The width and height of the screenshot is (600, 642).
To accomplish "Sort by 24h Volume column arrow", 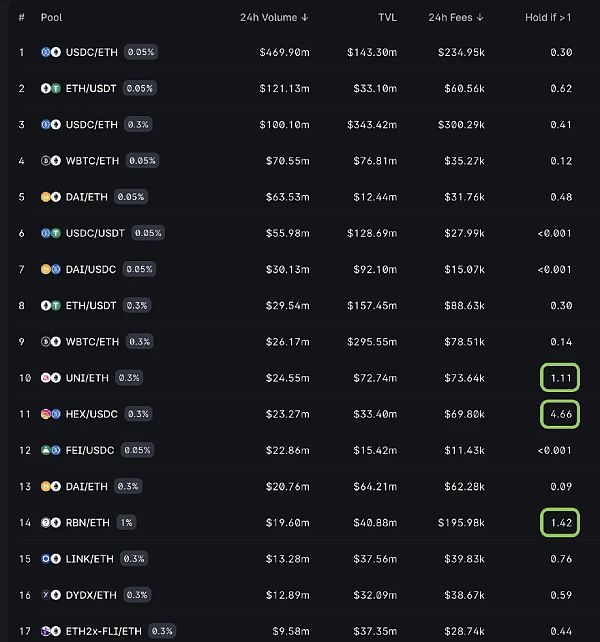I will point(305,17).
